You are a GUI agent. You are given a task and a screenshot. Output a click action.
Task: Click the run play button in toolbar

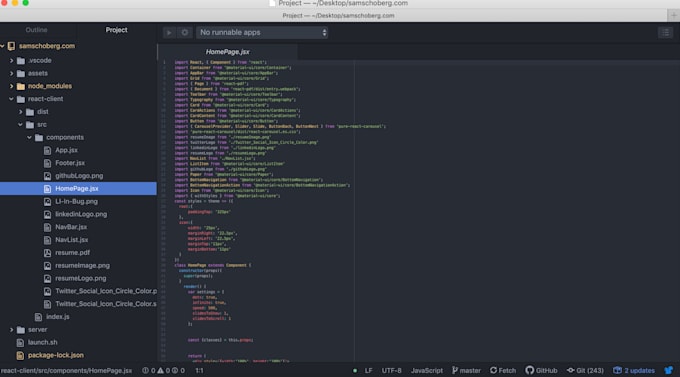[x=169, y=33]
